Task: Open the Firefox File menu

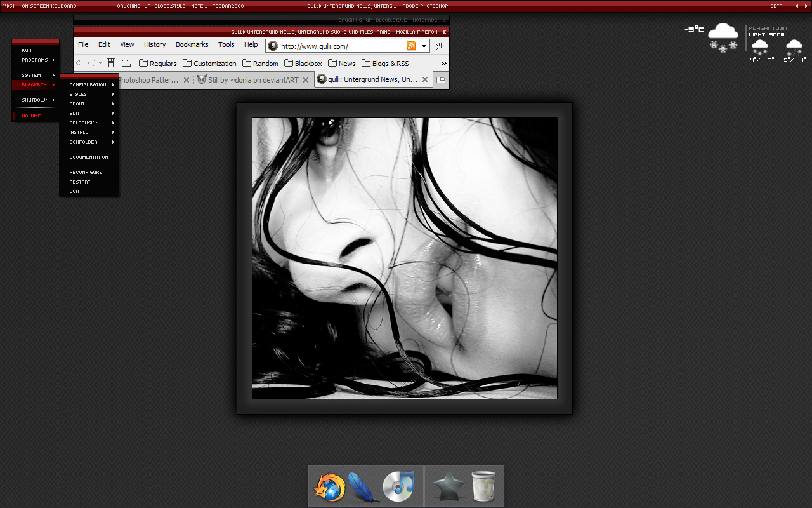Action: [83, 44]
